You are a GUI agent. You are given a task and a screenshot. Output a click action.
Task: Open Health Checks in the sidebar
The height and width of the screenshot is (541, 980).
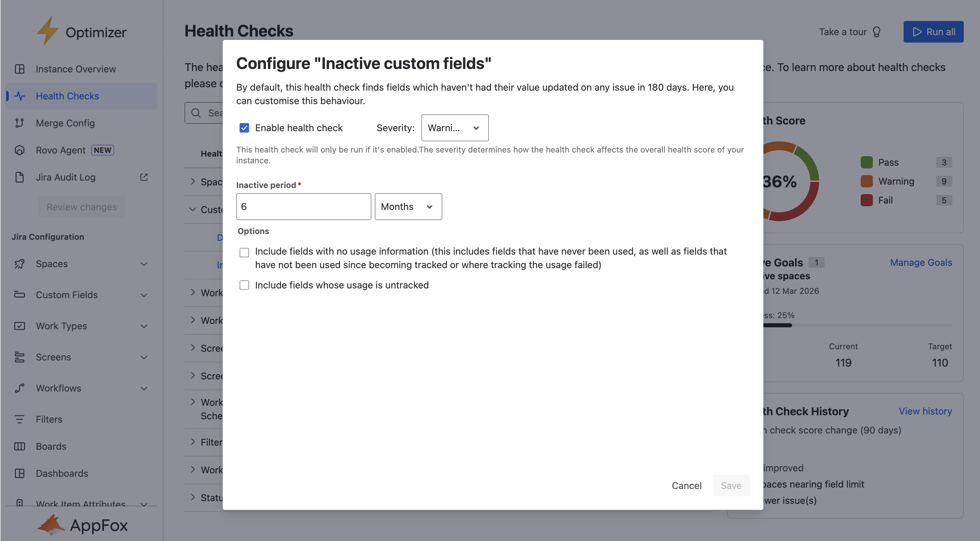(67, 96)
